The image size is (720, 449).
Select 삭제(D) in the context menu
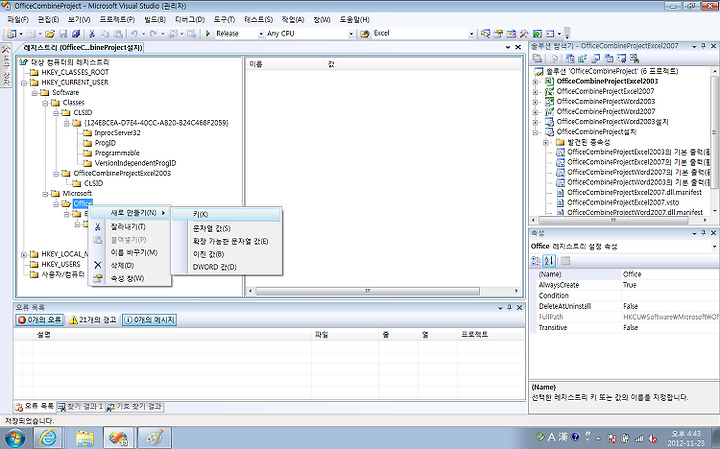[x=130, y=265]
